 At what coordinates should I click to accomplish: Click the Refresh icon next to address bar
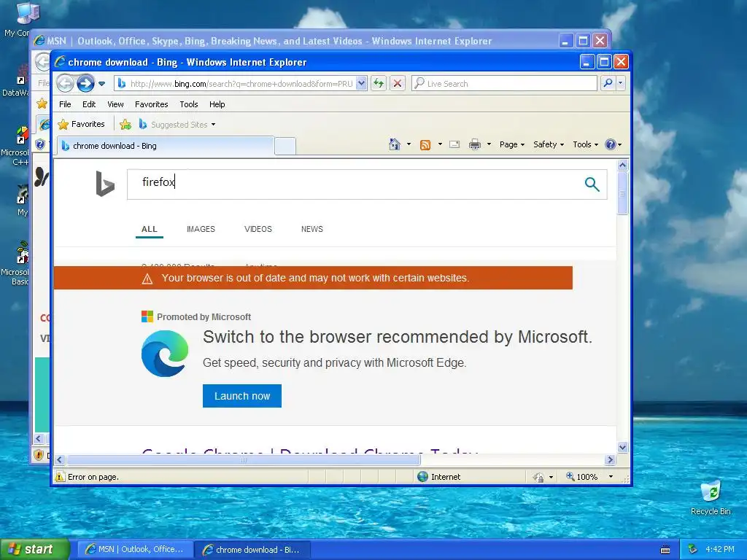pyautogui.click(x=379, y=83)
